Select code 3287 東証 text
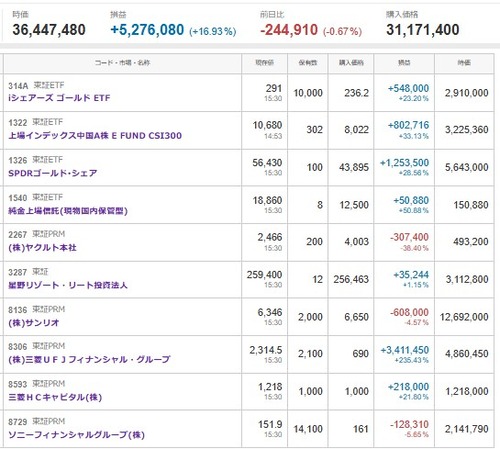 click(28, 272)
